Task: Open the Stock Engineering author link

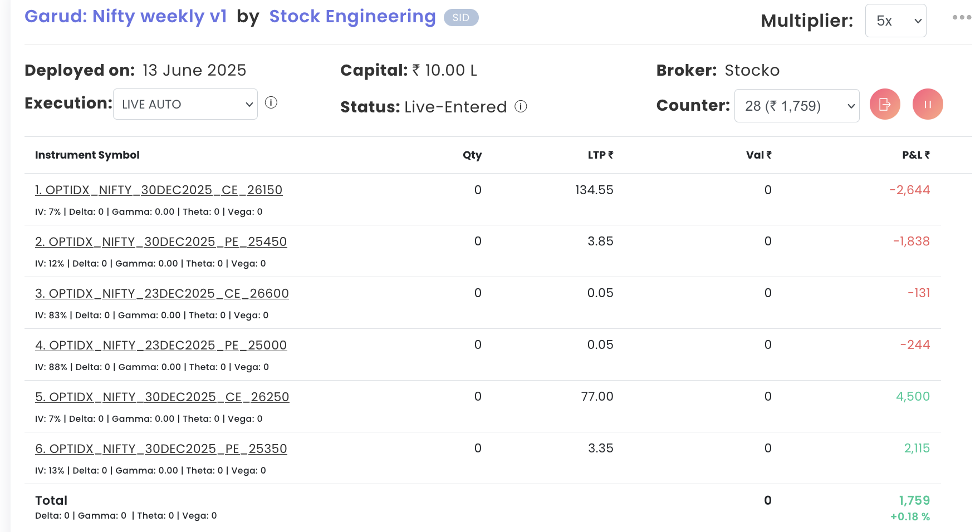Action: pos(352,16)
